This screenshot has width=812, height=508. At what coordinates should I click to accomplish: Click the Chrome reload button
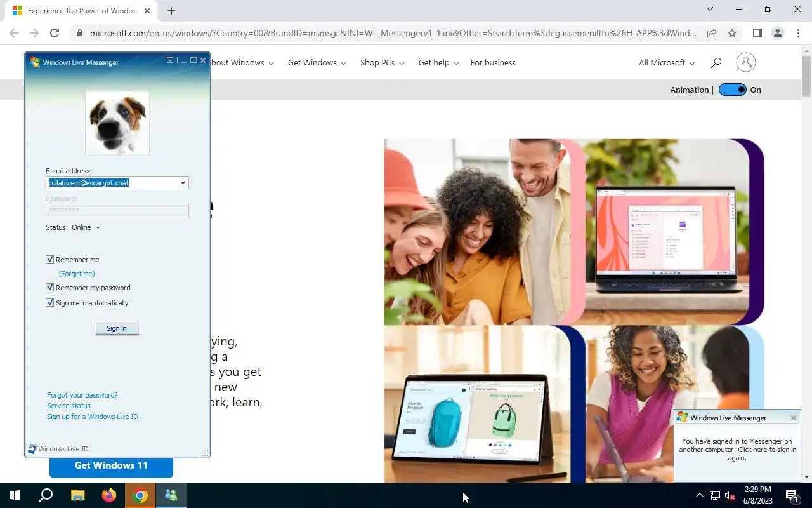pos(55,33)
